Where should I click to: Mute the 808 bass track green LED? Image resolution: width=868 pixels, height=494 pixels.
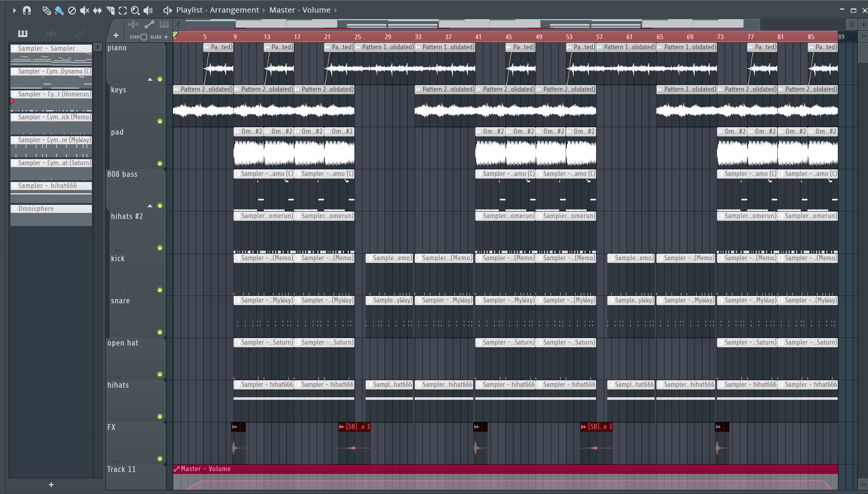[159, 206]
